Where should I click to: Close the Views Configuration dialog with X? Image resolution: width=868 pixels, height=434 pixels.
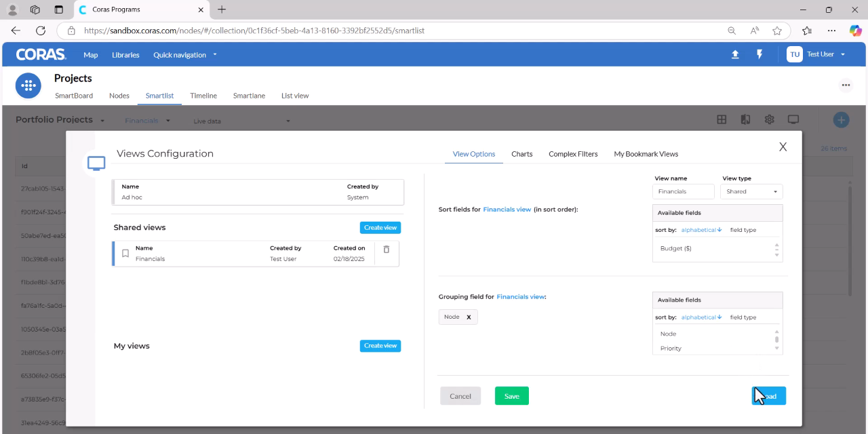coord(783,146)
